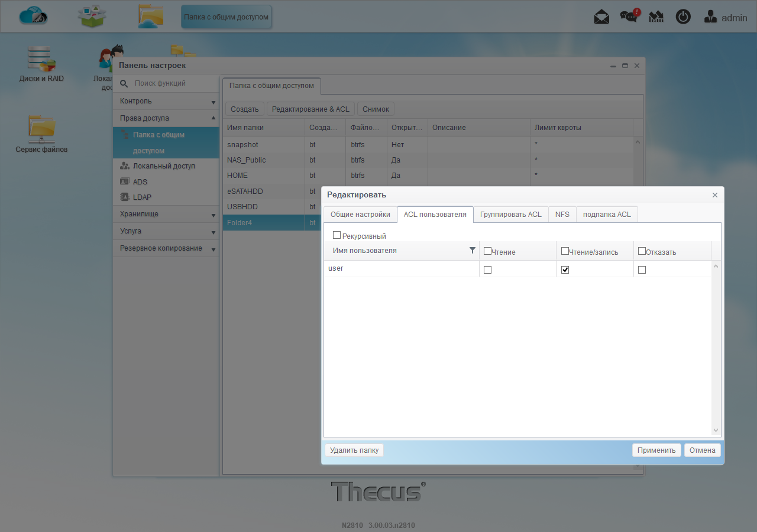Click the filter icon in 'Имя пользователя' column
757x532 pixels.
click(472, 251)
